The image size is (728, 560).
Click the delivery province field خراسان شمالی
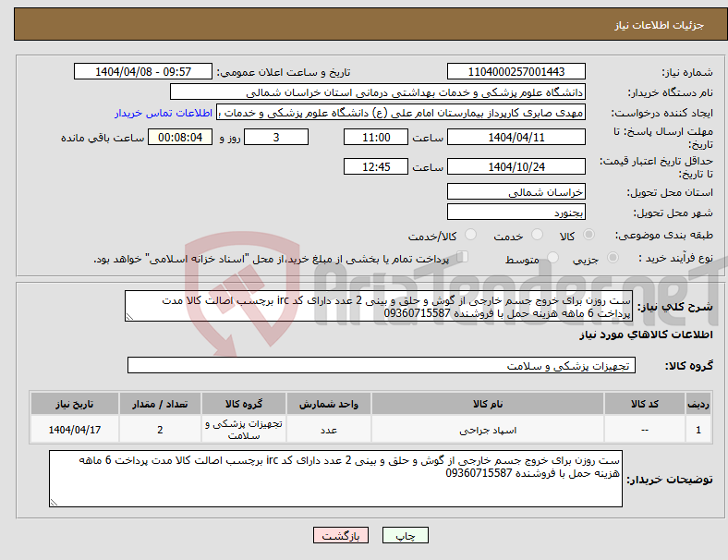[x=516, y=192]
